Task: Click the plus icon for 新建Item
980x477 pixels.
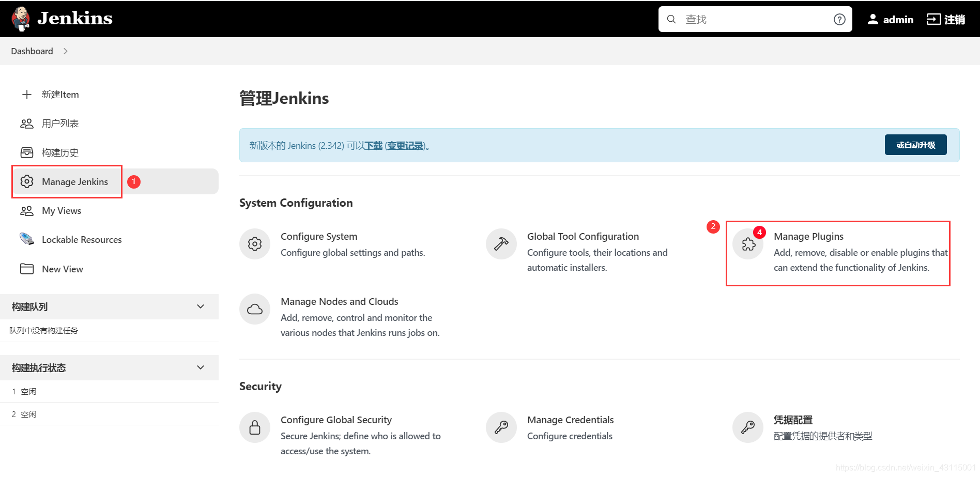Action: point(27,95)
